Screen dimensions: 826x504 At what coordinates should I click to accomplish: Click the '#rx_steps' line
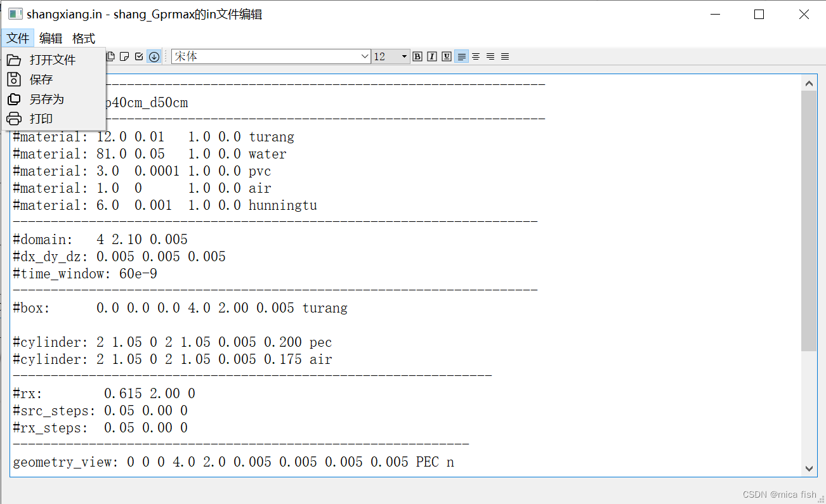pos(100,428)
